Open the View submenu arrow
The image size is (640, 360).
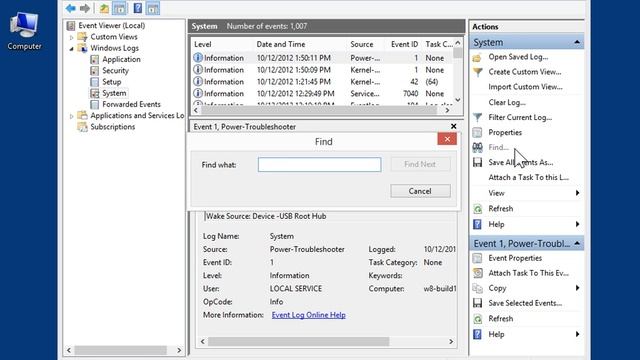(577, 193)
